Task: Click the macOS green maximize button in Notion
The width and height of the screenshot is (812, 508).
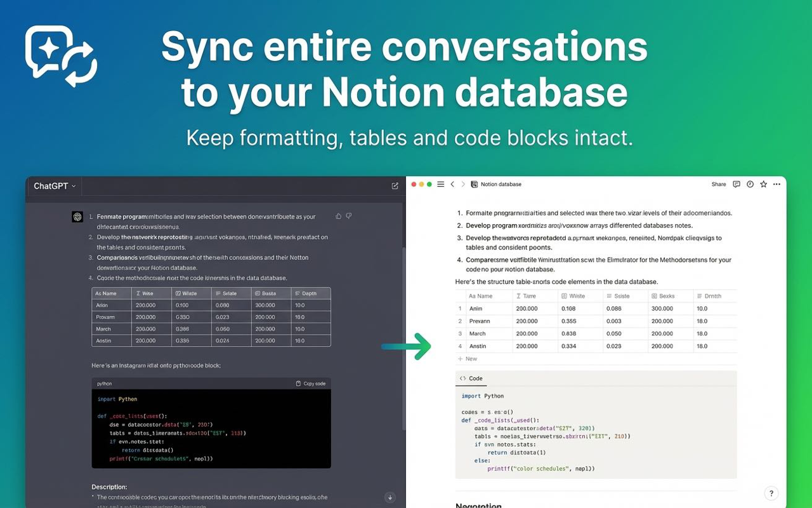Action: click(x=429, y=184)
